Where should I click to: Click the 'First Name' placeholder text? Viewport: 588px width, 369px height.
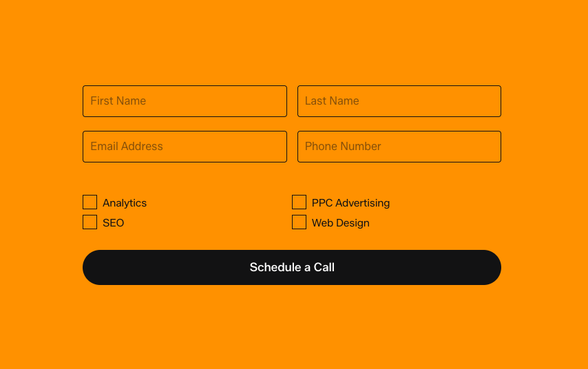[x=118, y=101]
